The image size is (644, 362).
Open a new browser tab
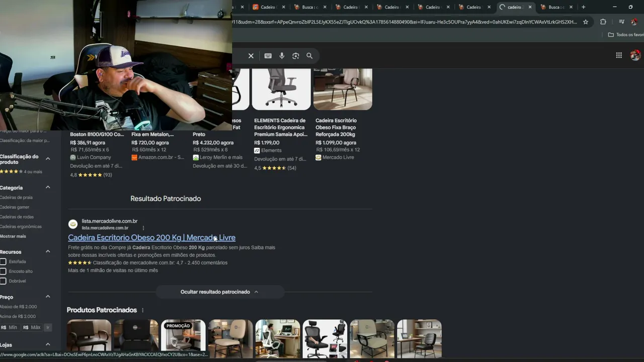coord(584,7)
